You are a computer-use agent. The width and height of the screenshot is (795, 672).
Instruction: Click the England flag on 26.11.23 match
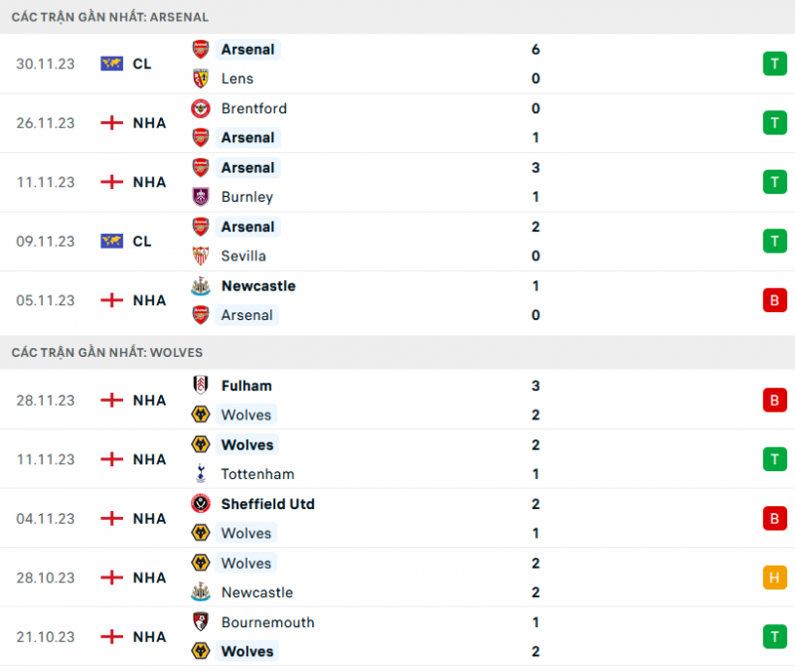(111, 123)
